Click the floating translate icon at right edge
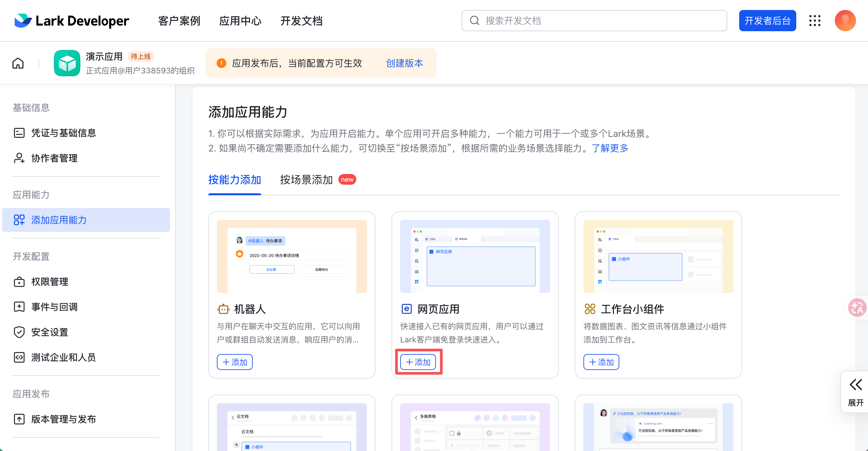The width and height of the screenshot is (868, 451). pos(857,308)
